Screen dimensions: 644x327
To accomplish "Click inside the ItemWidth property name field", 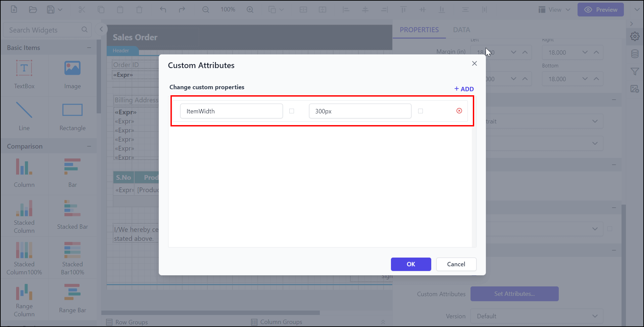I will [x=231, y=111].
